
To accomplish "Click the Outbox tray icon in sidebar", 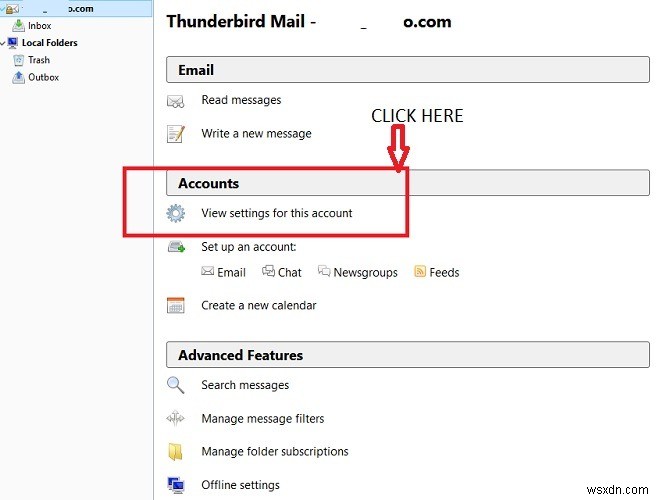I will pos(19,77).
